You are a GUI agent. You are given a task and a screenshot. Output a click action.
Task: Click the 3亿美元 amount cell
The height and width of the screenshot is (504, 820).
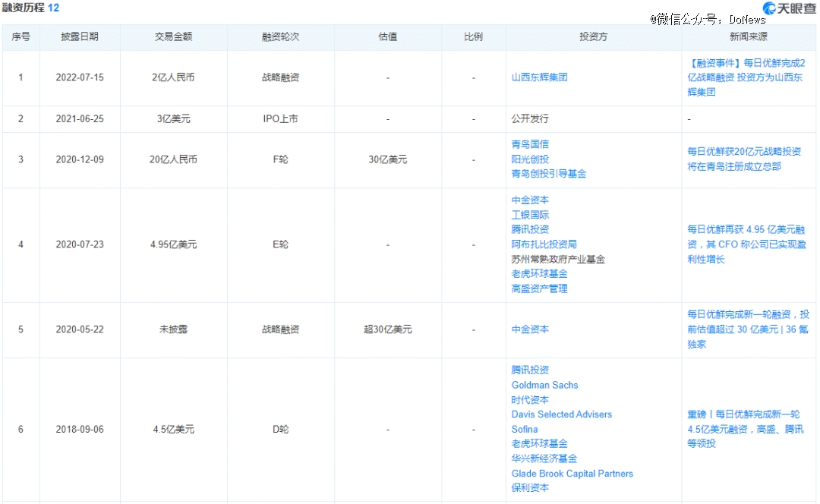(173, 119)
